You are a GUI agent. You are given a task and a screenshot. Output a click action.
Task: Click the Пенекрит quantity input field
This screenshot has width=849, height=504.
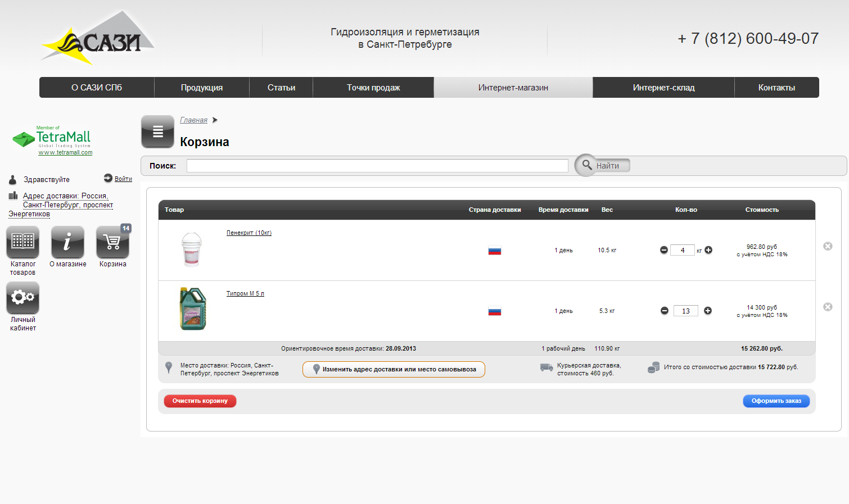[683, 250]
